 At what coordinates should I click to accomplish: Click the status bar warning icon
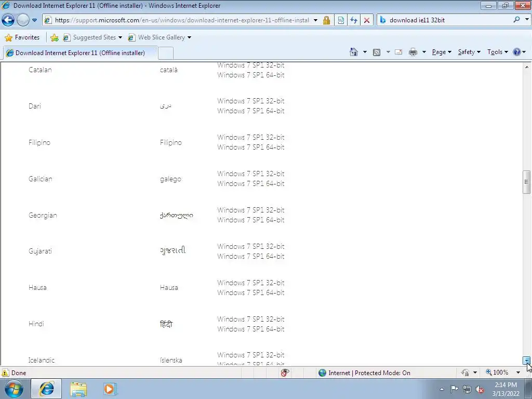(x=5, y=373)
